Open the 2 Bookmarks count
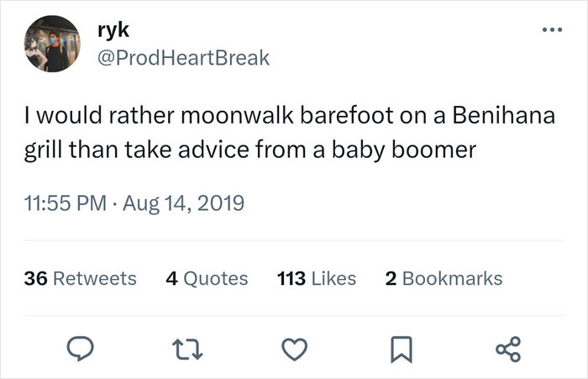This screenshot has width=588, height=379. (x=444, y=278)
